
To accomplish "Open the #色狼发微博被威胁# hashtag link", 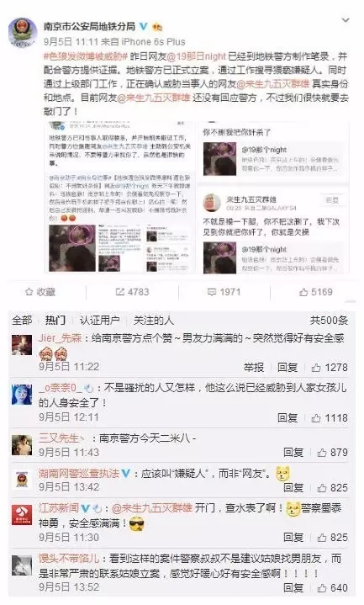I will (86, 56).
